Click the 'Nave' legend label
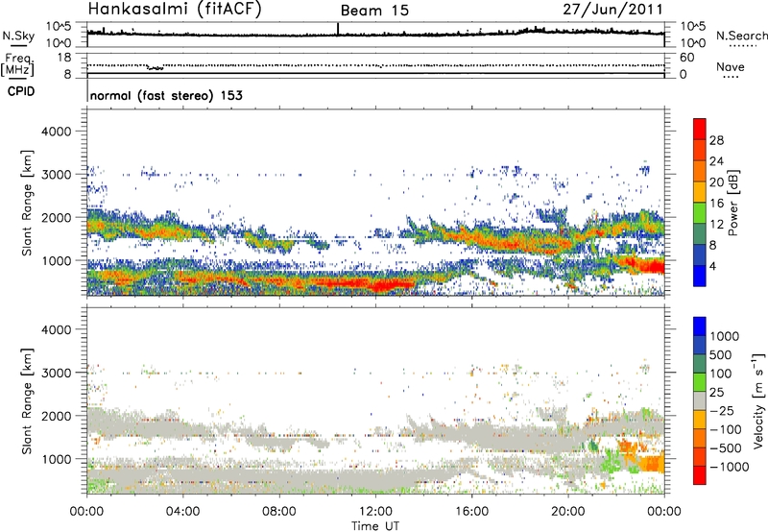768x532 pixels. tap(730, 66)
